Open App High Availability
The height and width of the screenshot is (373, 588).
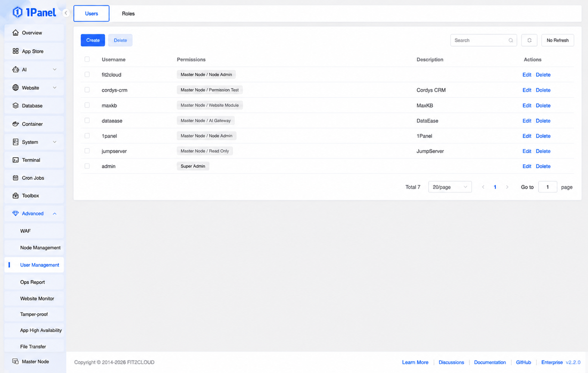pyautogui.click(x=34, y=330)
